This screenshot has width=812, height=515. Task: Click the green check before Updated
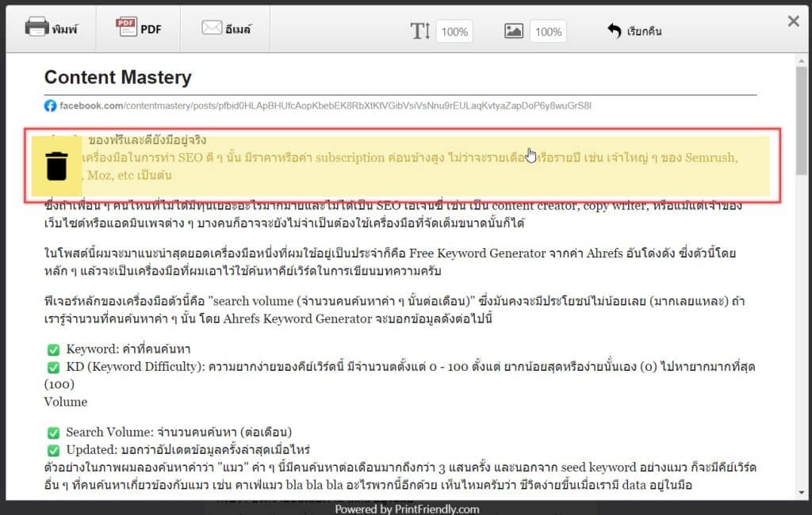53,450
